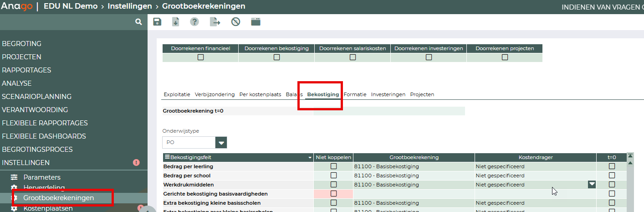
Task: Open the Onderwijstype dropdown
Action: 221,143
